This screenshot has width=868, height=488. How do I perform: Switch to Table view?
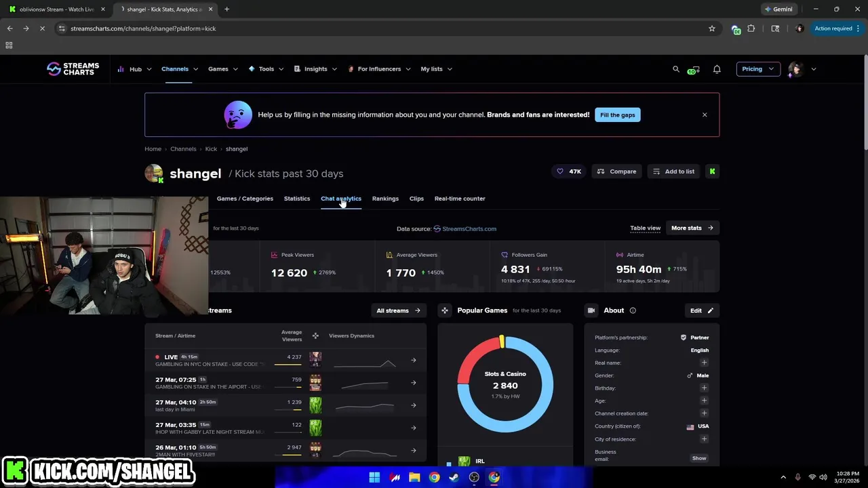[x=646, y=228]
